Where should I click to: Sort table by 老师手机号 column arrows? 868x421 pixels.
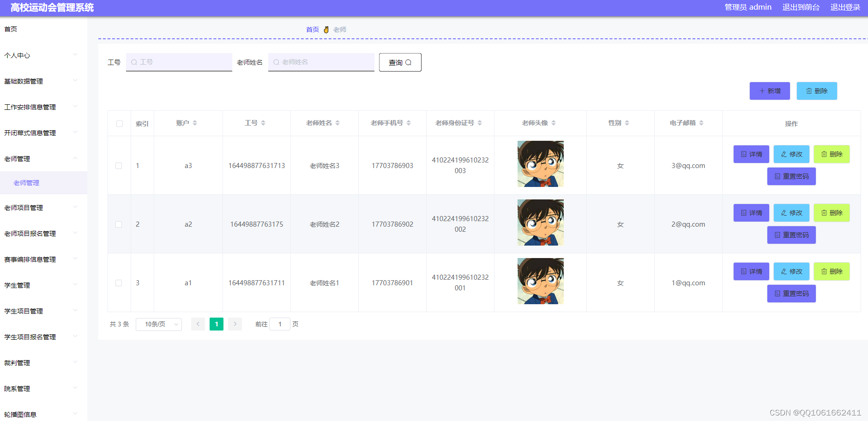coord(409,123)
